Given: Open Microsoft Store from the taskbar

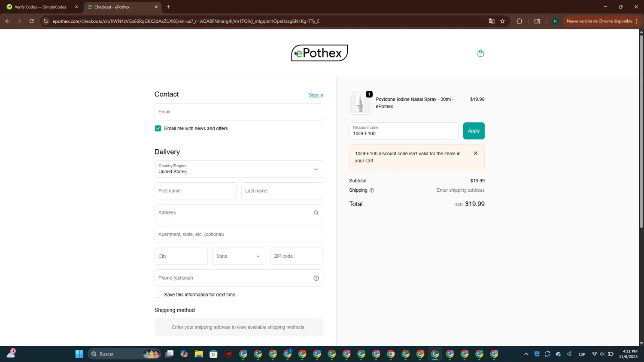Looking at the screenshot, I should (213, 354).
